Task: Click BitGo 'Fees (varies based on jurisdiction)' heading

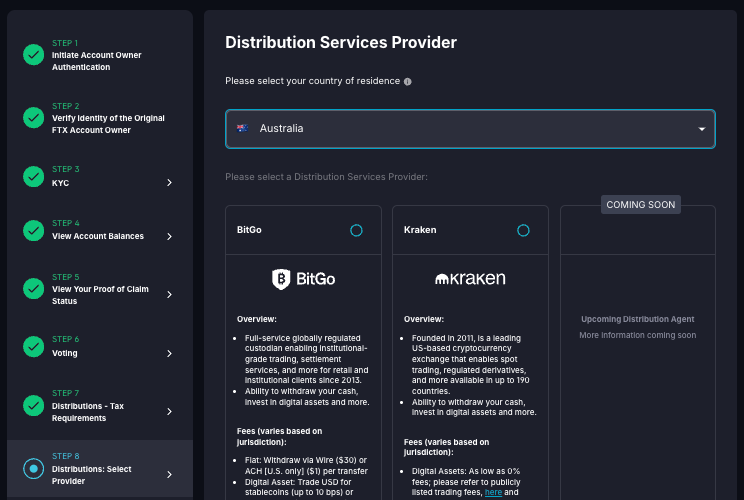Action: (x=279, y=436)
